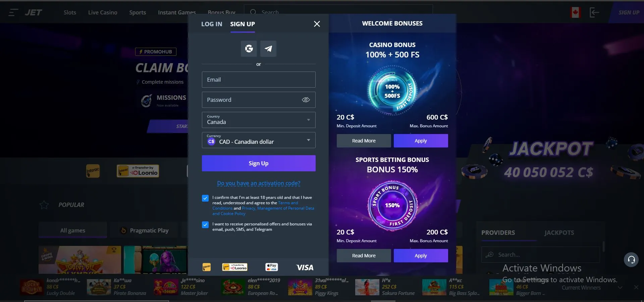The width and height of the screenshot is (644, 302).
Task: Open Live Casino in the top navigation
Action: point(103,12)
